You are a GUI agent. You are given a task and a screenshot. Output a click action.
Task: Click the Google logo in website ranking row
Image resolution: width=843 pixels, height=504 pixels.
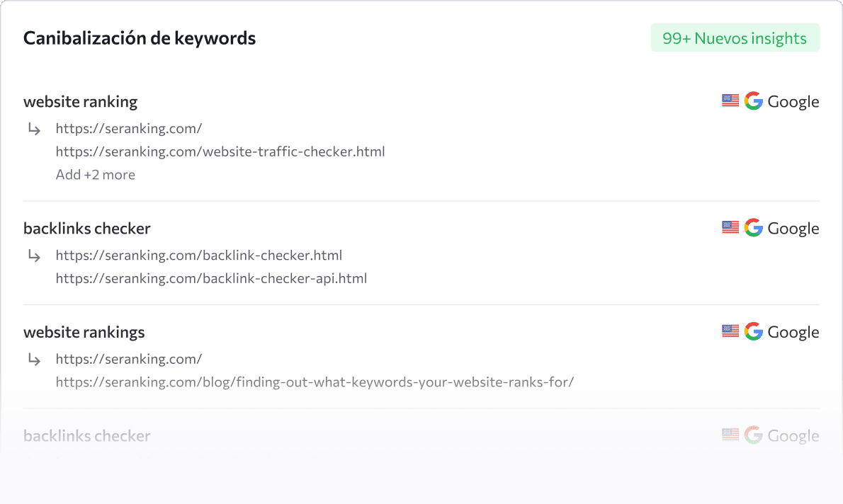753,101
